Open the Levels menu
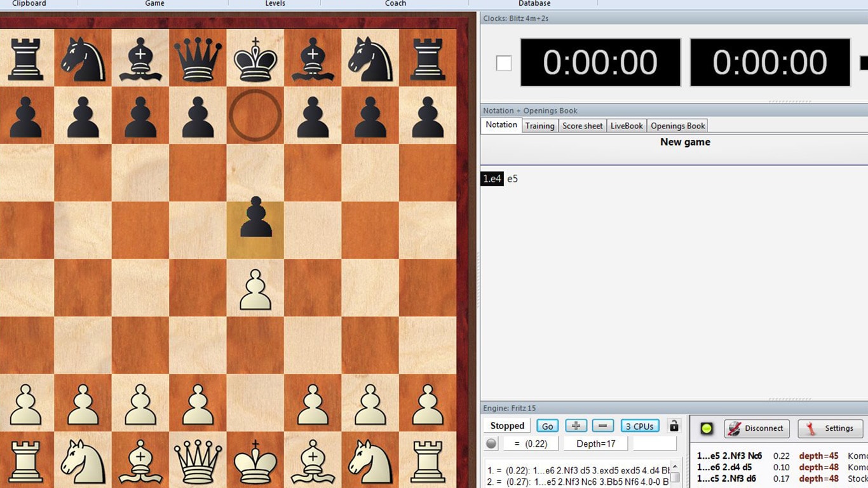This screenshot has height=488, width=868. 275,3
